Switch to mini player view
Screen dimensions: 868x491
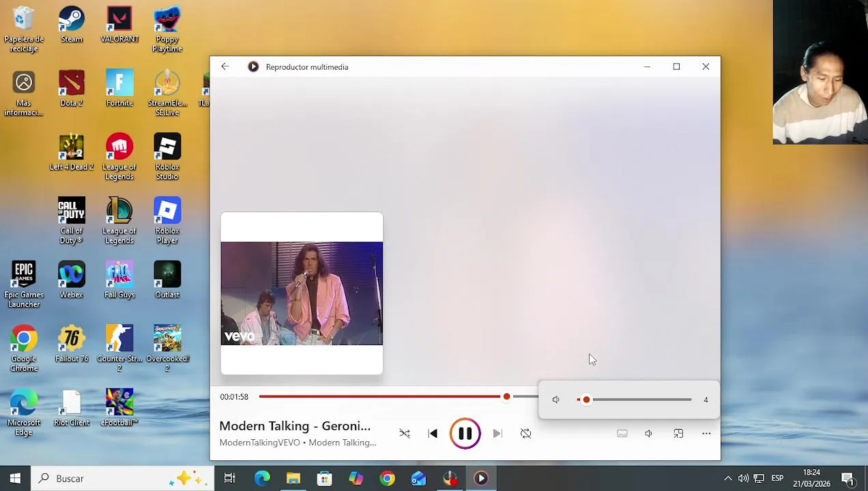(678, 434)
